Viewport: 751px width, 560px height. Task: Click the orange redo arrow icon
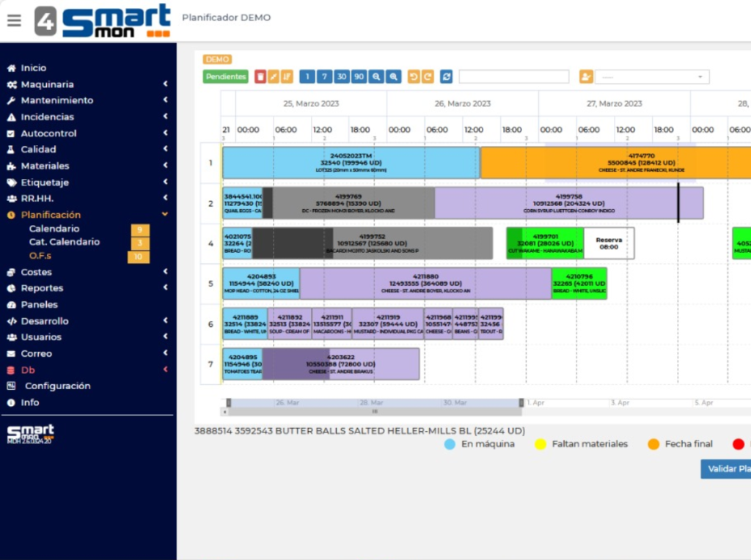click(x=427, y=77)
